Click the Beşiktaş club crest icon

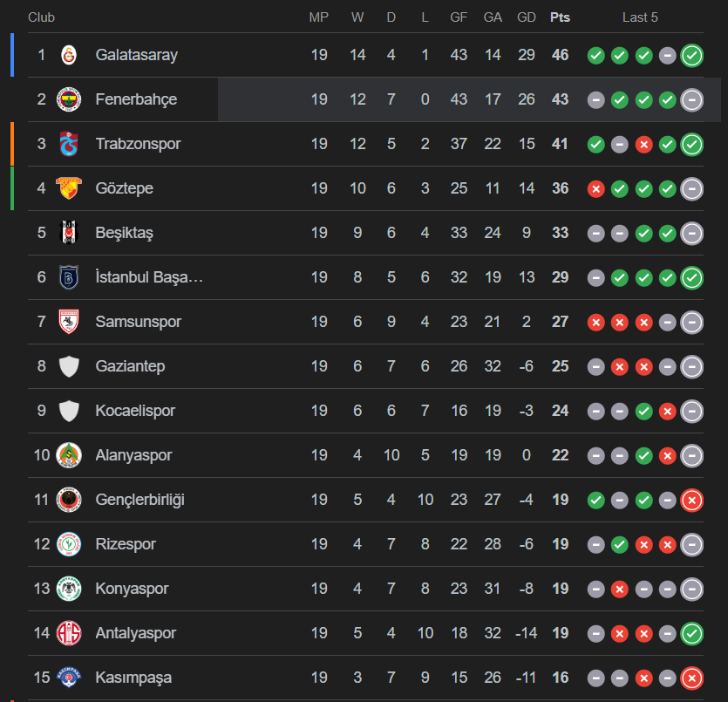tap(69, 233)
